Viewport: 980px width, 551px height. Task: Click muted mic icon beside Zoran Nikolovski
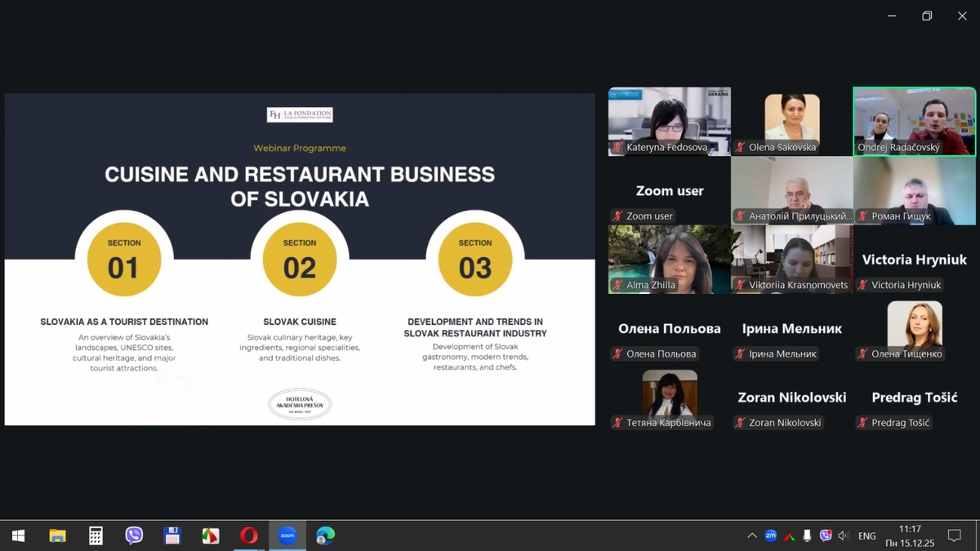click(x=740, y=423)
